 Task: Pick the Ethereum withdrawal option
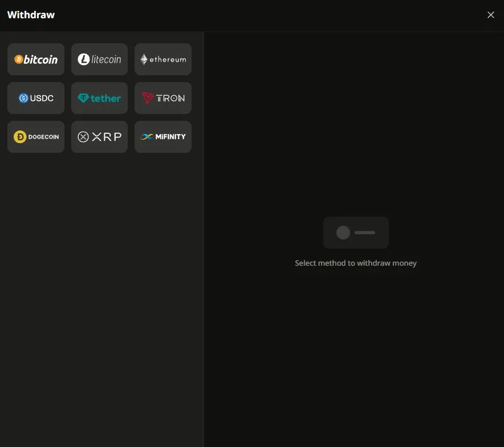[163, 59]
